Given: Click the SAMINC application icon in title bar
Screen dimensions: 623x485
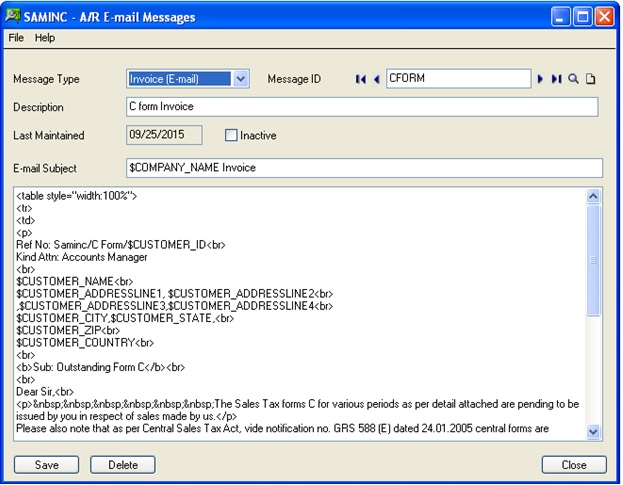Looking at the screenshot, I should (13, 16).
